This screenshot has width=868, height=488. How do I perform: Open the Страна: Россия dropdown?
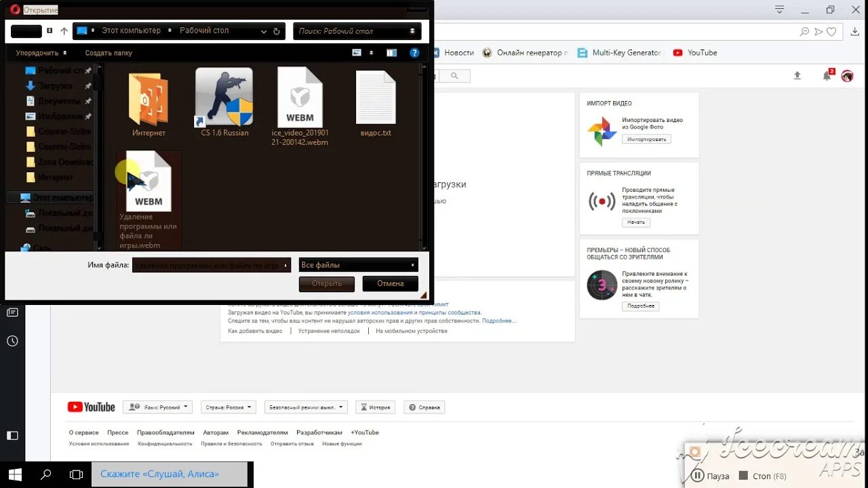point(229,407)
